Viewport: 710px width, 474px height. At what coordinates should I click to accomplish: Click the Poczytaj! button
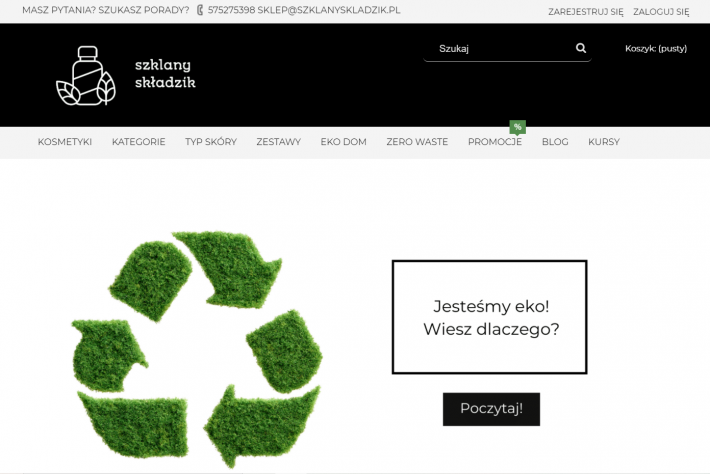tap(491, 409)
